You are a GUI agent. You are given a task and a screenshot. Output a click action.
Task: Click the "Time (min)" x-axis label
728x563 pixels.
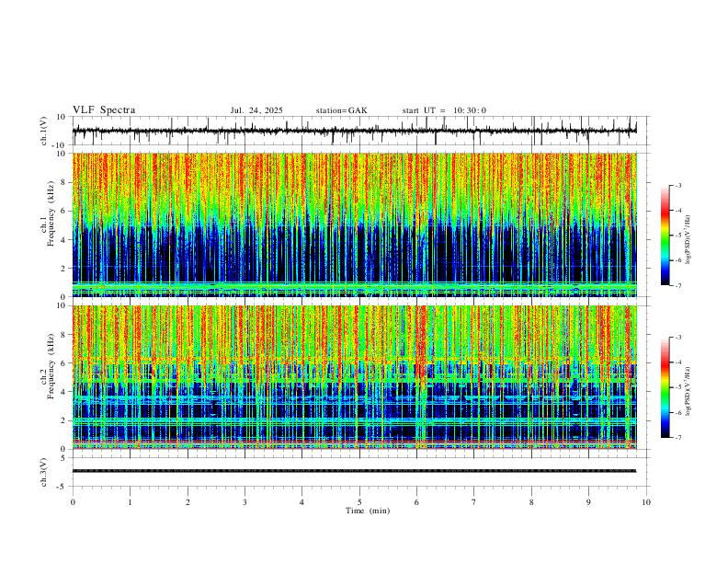tap(368, 511)
